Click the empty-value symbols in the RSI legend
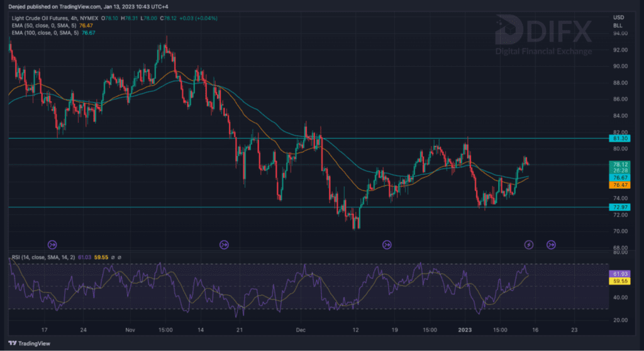This screenshot has width=644, height=351. click(x=116, y=257)
